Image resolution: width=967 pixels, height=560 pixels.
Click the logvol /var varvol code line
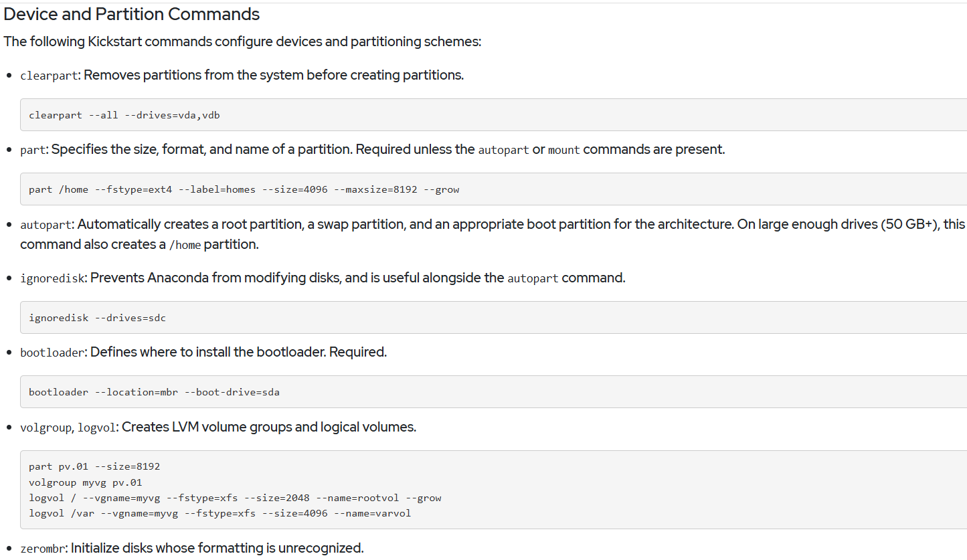pos(220,514)
